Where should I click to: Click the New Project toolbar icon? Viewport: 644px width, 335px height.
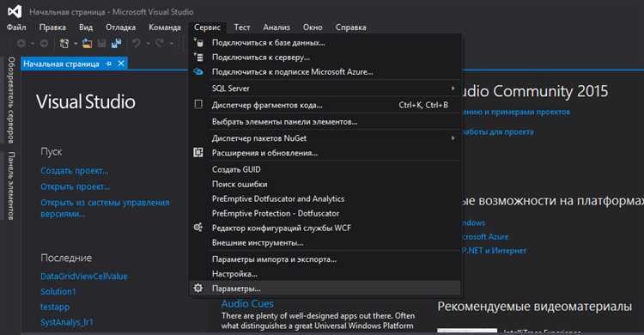click(64, 43)
